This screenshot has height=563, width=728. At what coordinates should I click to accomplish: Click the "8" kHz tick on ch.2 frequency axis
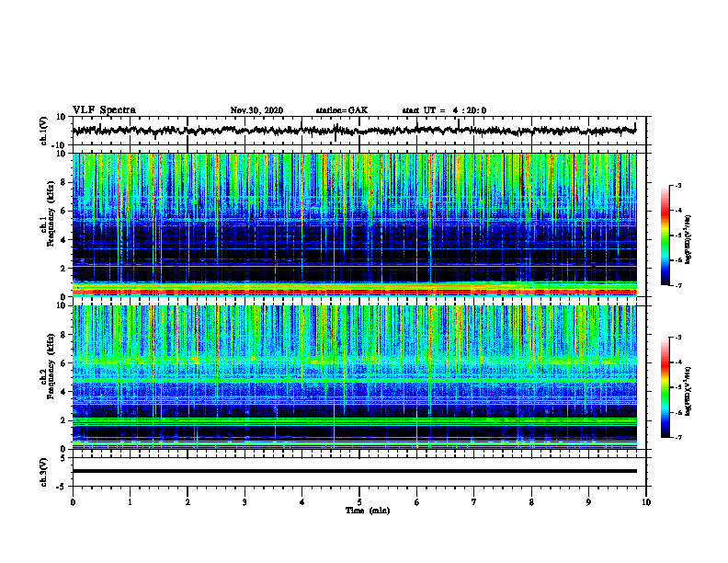point(64,335)
